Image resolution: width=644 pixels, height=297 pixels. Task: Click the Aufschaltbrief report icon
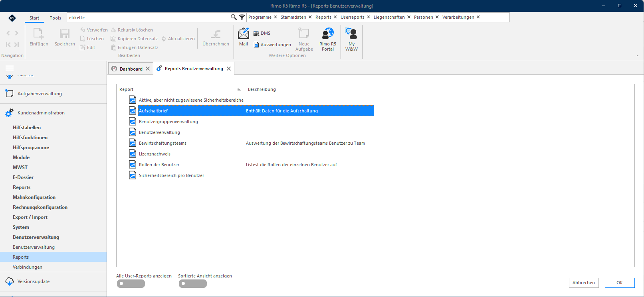click(133, 110)
